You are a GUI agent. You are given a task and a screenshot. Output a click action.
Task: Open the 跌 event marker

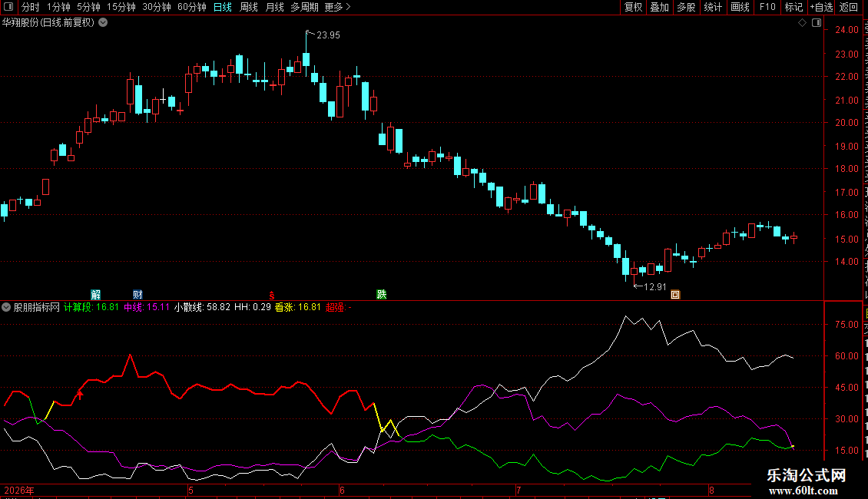[x=382, y=294]
